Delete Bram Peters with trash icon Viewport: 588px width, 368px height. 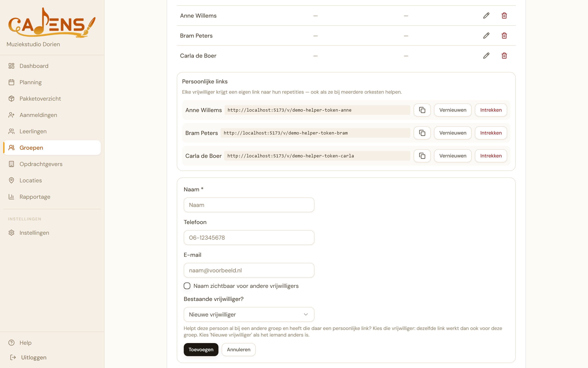coord(504,36)
